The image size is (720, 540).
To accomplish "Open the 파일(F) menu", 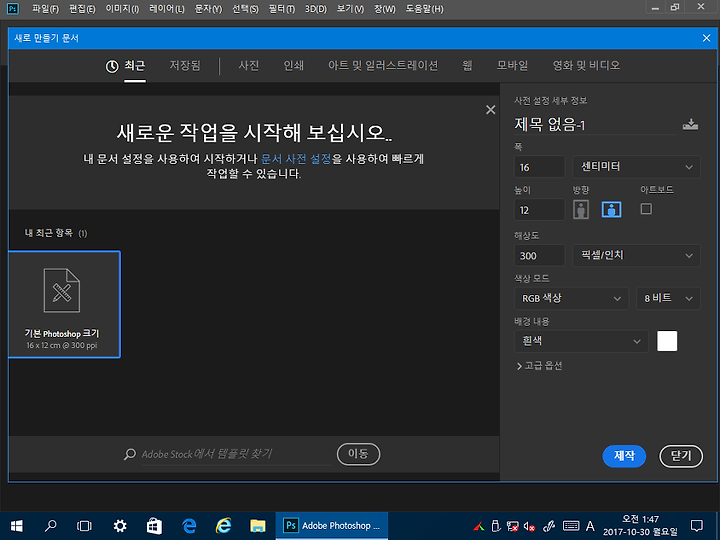I will pyautogui.click(x=45, y=9).
